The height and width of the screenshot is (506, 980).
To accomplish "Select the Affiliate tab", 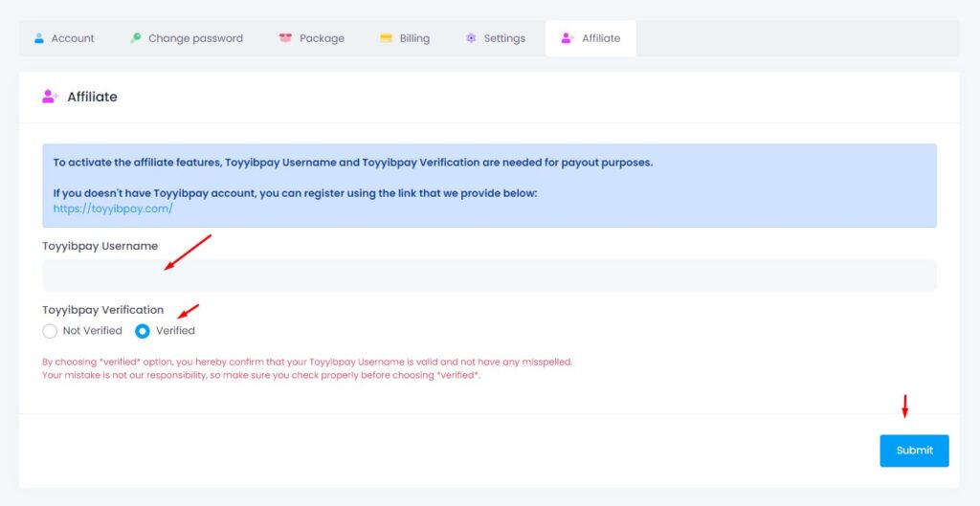I will tap(590, 38).
